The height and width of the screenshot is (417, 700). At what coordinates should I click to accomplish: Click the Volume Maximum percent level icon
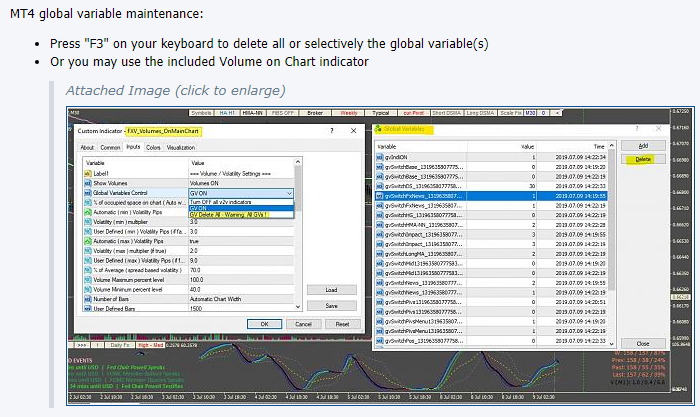(x=88, y=280)
